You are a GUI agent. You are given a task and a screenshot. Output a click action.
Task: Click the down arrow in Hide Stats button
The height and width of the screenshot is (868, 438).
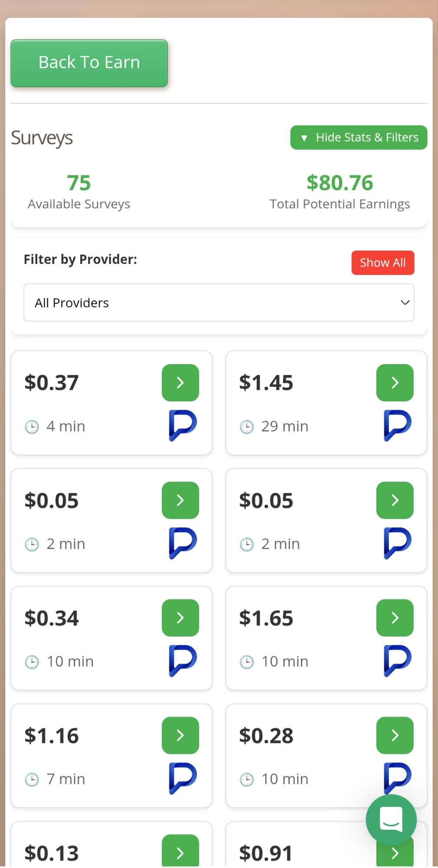303,138
